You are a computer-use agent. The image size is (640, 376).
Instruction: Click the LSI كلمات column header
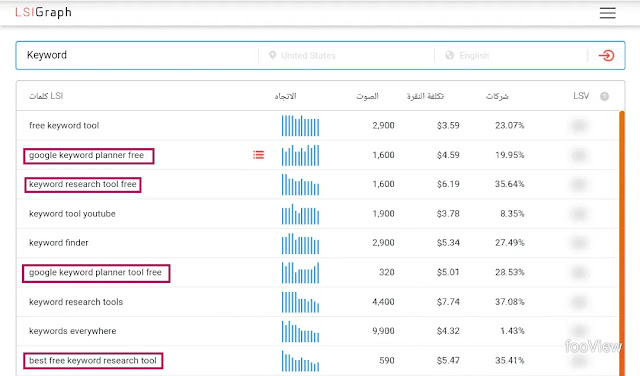(46, 96)
